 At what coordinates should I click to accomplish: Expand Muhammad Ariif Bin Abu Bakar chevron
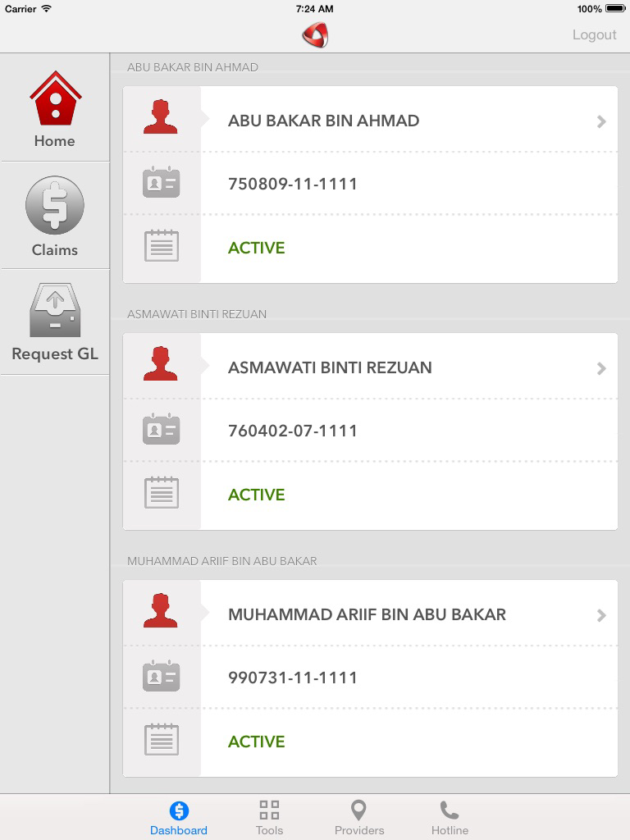[601, 615]
